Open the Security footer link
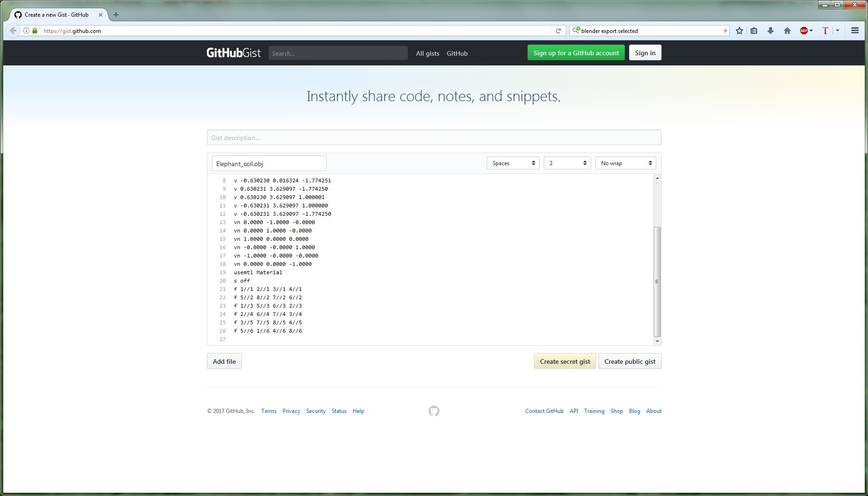 (x=316, y=411)
